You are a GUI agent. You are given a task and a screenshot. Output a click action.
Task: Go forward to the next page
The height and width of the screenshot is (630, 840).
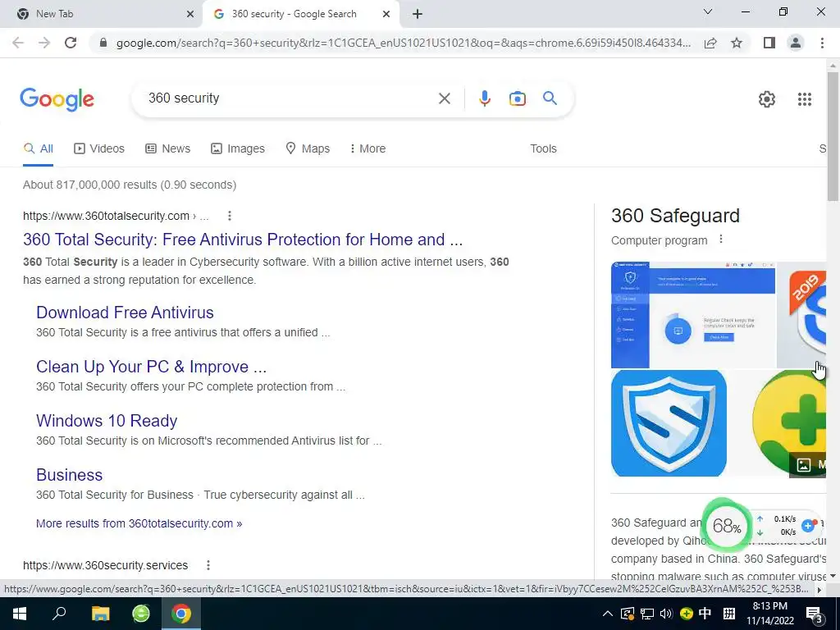44,43
